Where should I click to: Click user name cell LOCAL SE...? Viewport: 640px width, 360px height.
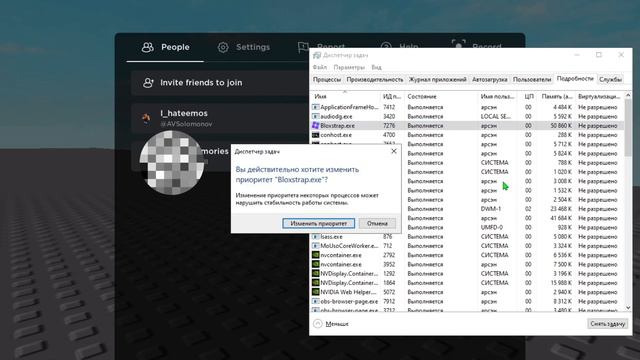click(495, 116)
